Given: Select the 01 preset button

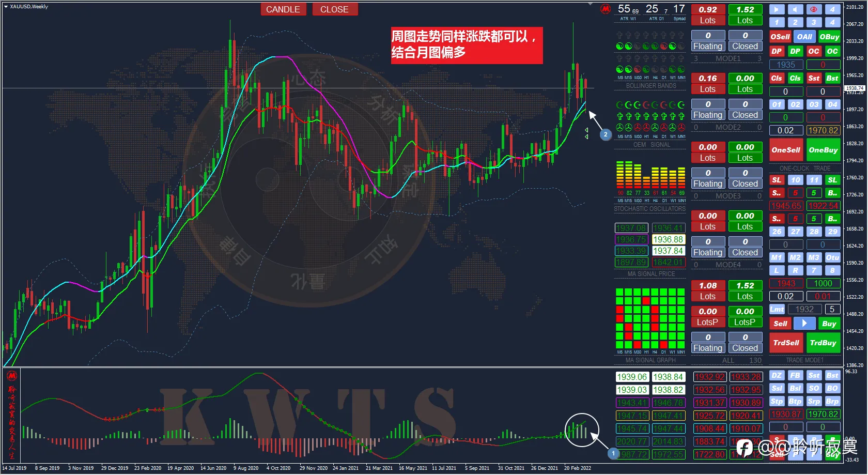Looking at the screenshot, I should click(x=777, y=104).
